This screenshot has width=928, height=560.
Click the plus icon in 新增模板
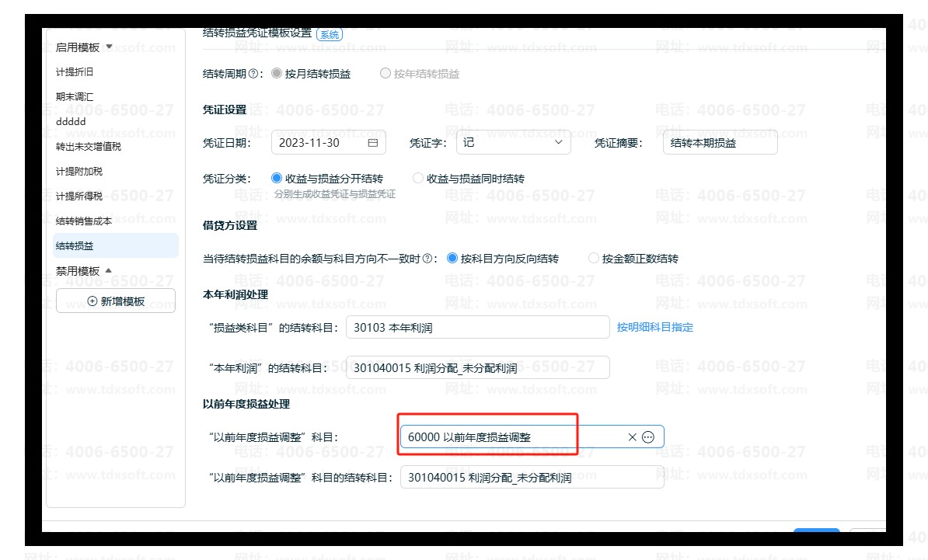tap(92, 301)
